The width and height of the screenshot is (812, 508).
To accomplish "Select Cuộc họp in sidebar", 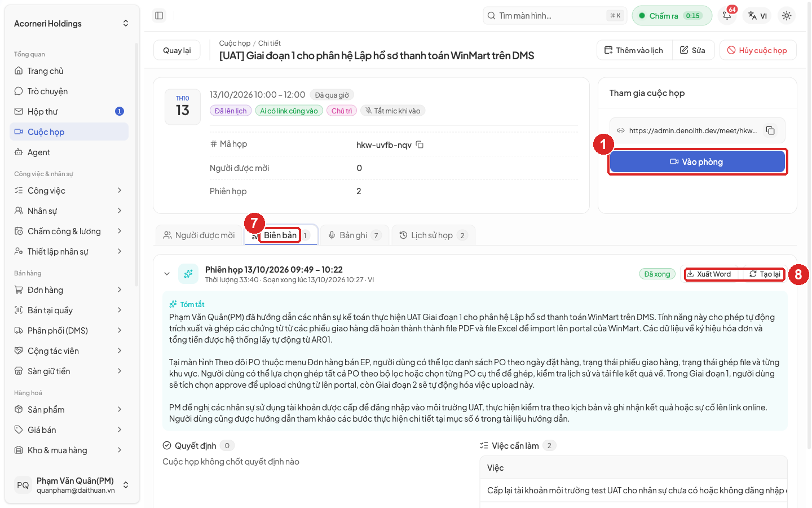I will [69, 132].
